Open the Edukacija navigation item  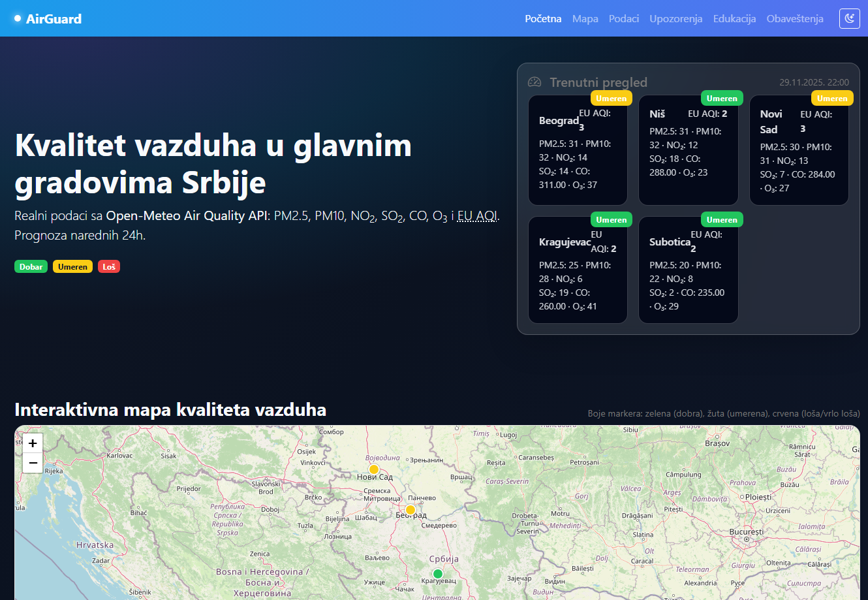734,18
